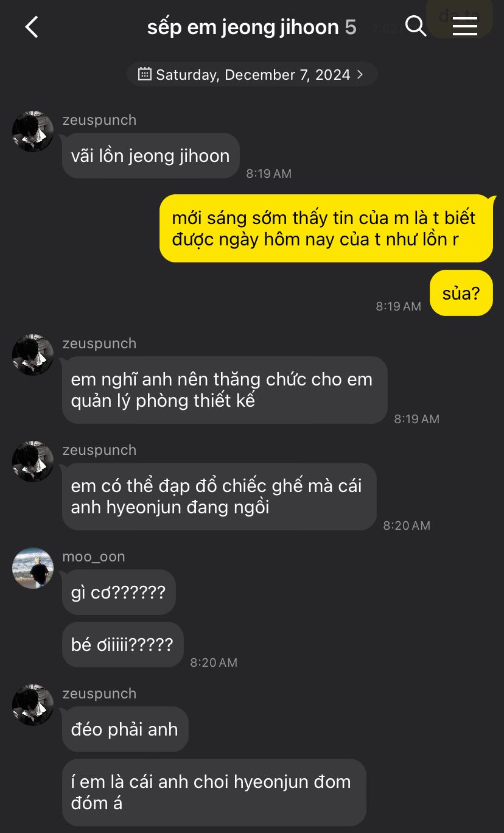Tap the moo_oon username label
Image resolution: width=504 pixels, height=833 pixels.
coord(94,557)
